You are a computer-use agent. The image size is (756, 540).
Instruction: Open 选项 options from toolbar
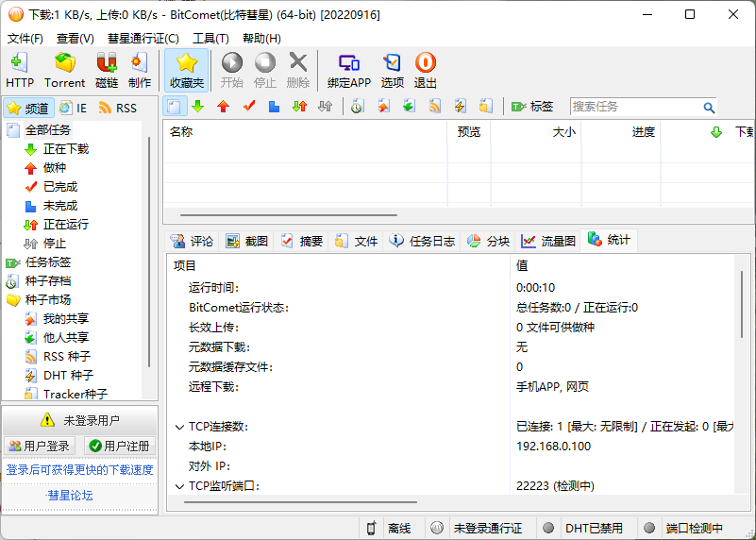click(x=392, y=71)
